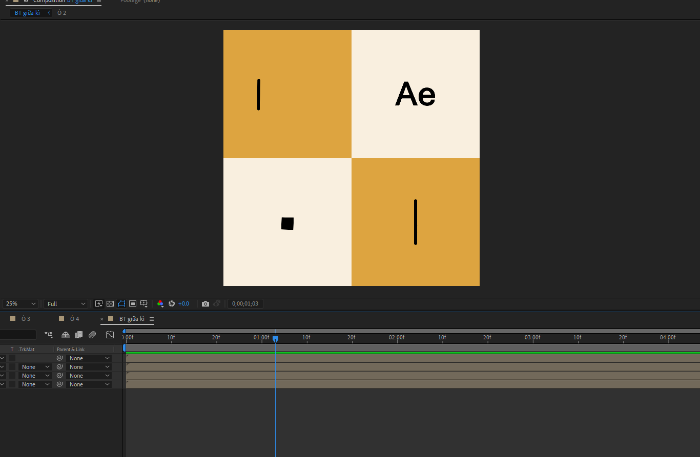Click the work area start handle
Viewport: 700px width, 457px height.
[x=125, y=348]
